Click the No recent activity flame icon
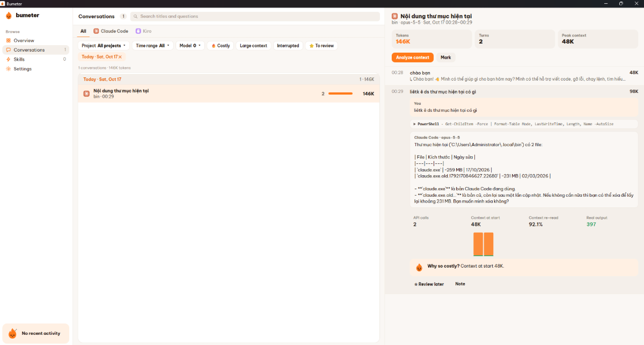 pos(12,333)
